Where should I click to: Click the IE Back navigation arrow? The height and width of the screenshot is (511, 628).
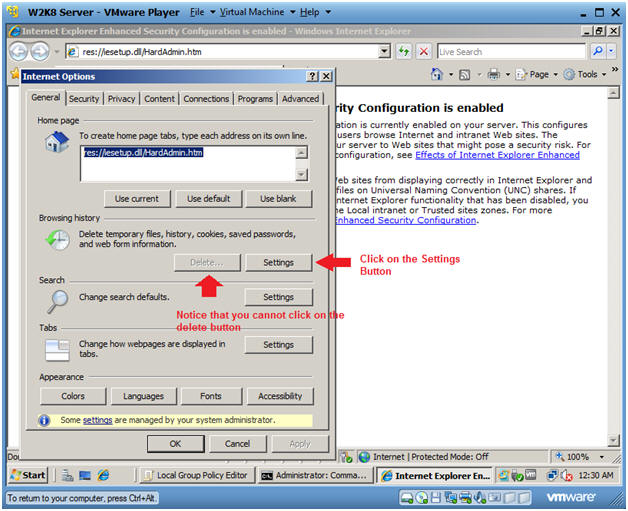tap(18, 52)
